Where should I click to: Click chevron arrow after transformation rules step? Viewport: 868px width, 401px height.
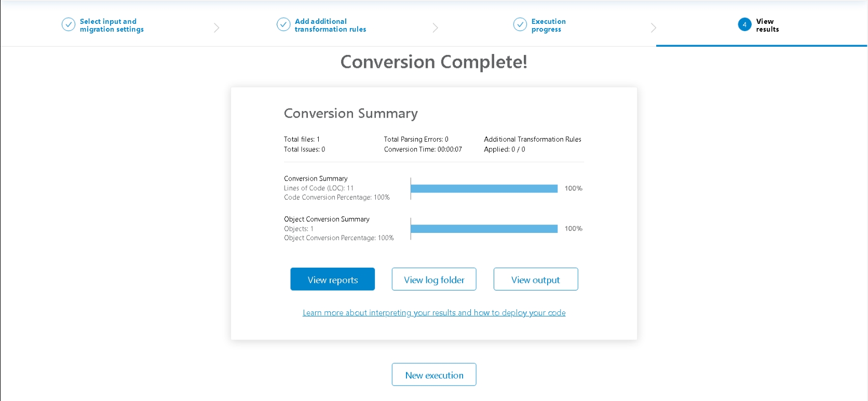pos(435,27)
